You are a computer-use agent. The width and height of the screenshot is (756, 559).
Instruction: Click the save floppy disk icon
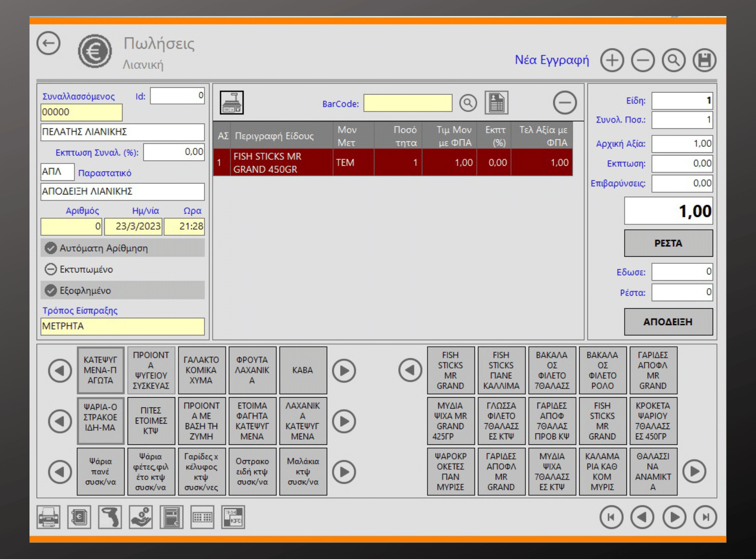coord(704,61)
